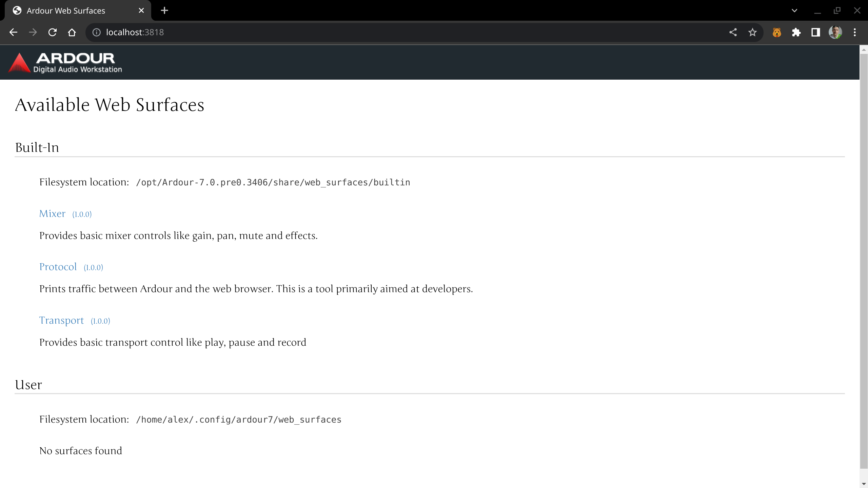
Task: Click the Brave browser shield icon
Action: tap(777, 32)
